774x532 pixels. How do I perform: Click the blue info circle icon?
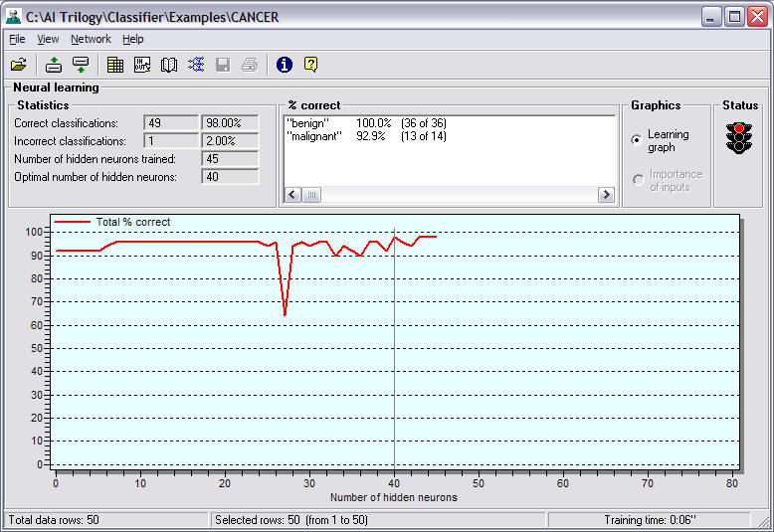pyautogui.click(x=285, y=65)
